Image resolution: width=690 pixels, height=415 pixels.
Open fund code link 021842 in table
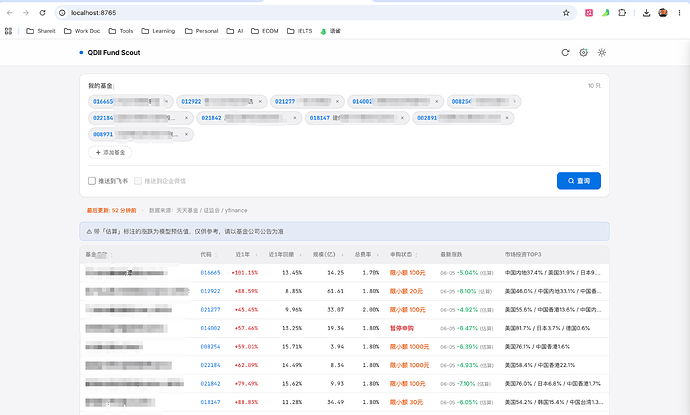coord(210,384)
